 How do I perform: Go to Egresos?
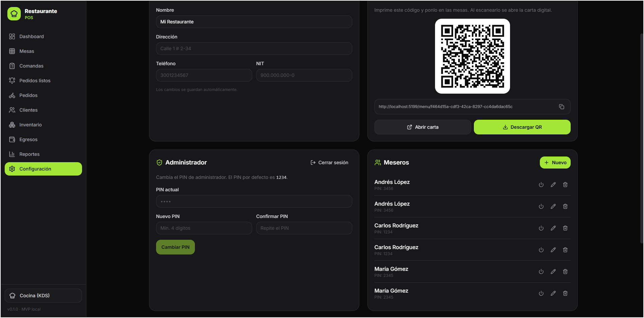pyautogui.click(x=43, y=139)
